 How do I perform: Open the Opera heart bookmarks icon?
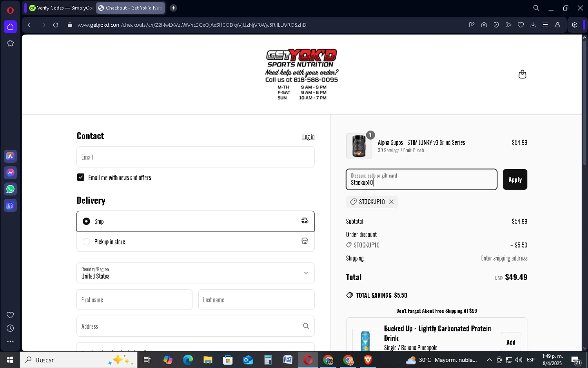click(521, 25)
